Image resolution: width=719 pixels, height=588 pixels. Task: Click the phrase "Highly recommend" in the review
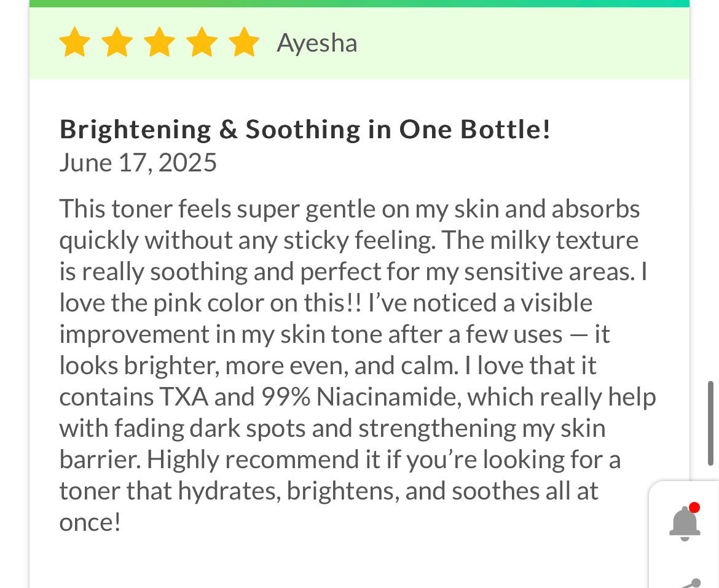(247, 460)
